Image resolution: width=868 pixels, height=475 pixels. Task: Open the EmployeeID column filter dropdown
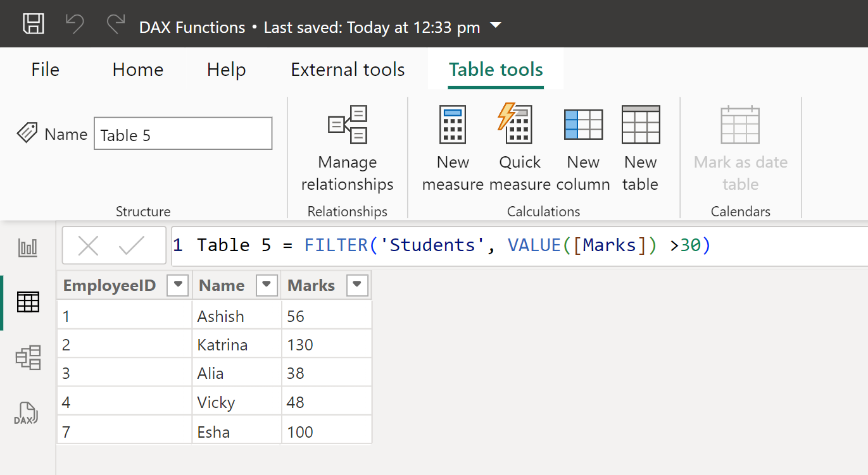pos(178,285)
